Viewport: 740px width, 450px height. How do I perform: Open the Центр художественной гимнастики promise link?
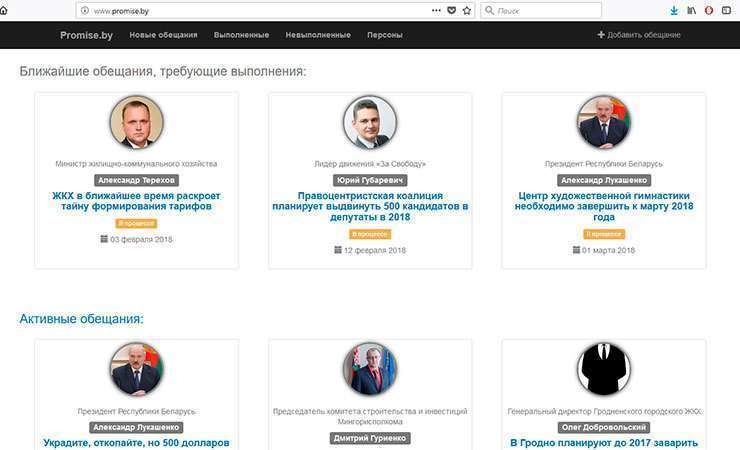pyautogui.click(x=604, y=206)
